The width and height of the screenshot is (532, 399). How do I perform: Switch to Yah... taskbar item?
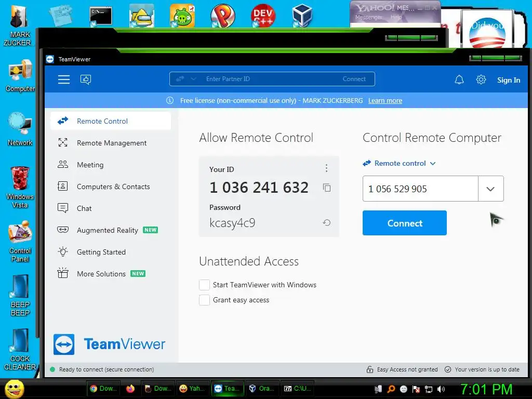pos(192,389)
